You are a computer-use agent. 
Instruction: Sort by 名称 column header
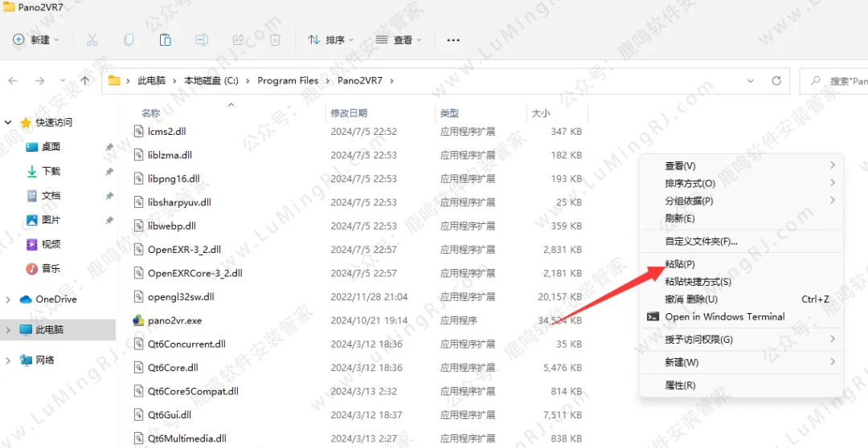click(x=150, y=113)
